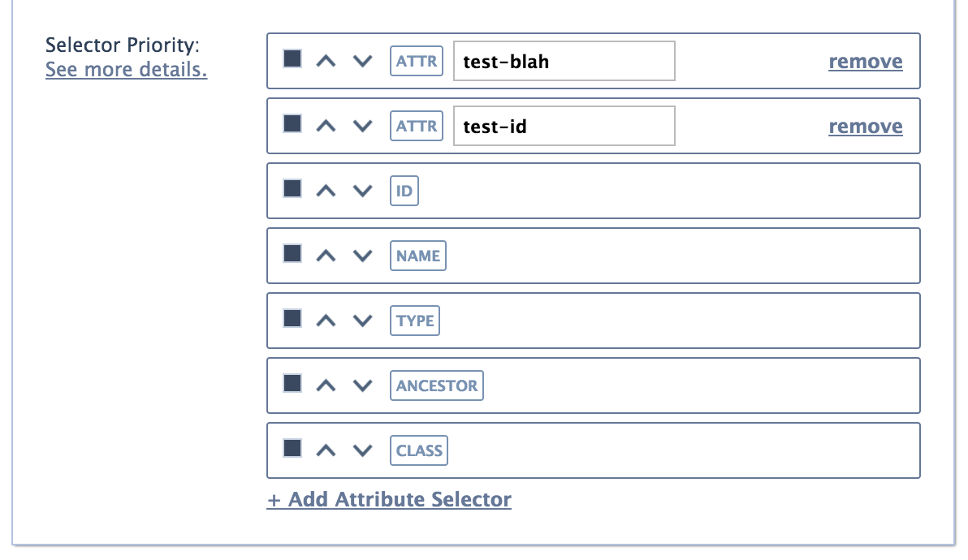Screen dimensions: 968x560
Task: Move test-blah selector up one position
Action: (326, 61)
